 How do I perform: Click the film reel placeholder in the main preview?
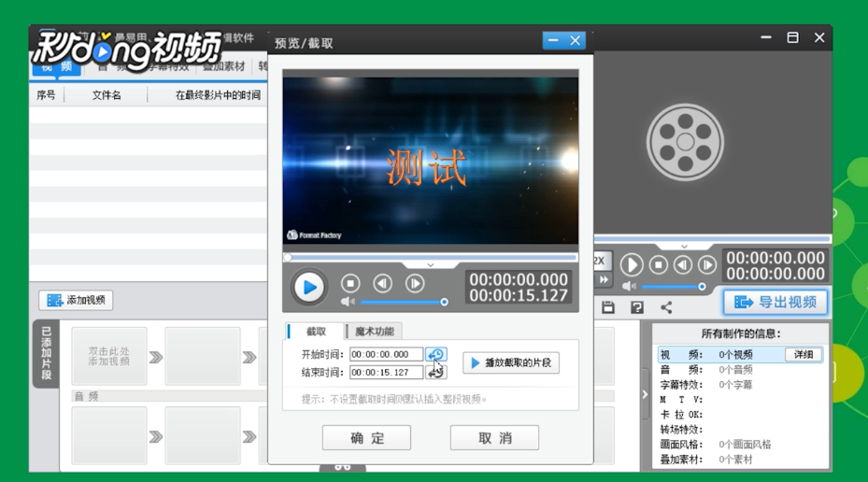[685, 142]
